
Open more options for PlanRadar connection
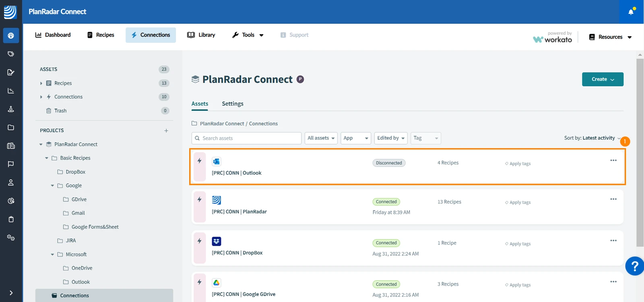(613, 199)
